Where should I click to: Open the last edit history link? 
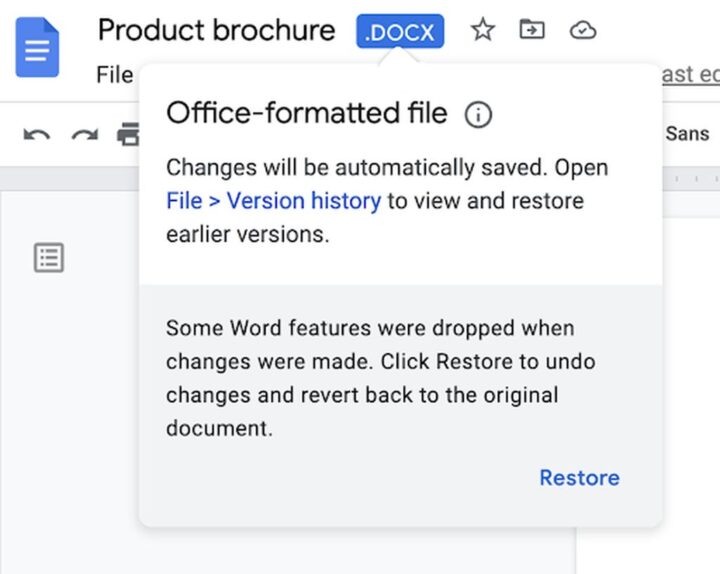pos(690,75)
